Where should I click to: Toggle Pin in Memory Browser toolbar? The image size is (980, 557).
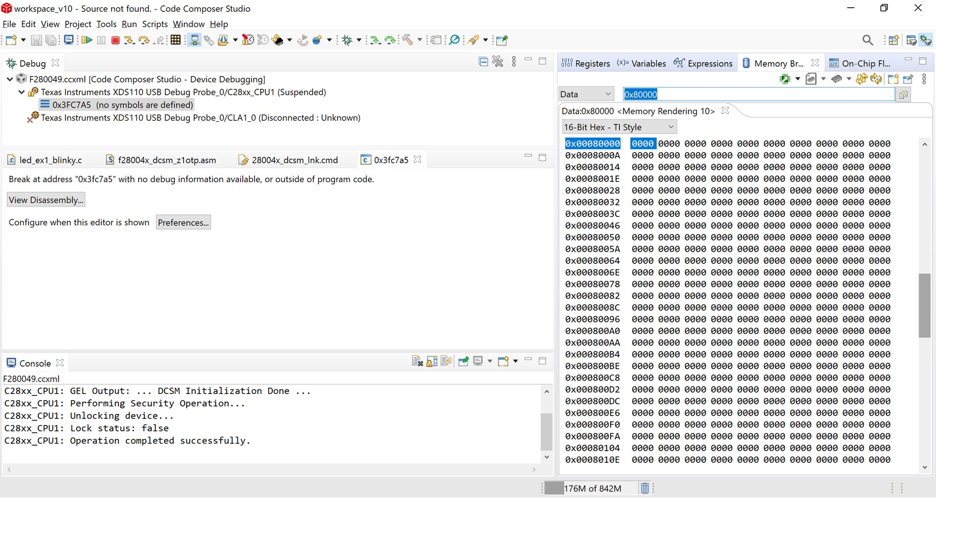(x=908, y=79)
